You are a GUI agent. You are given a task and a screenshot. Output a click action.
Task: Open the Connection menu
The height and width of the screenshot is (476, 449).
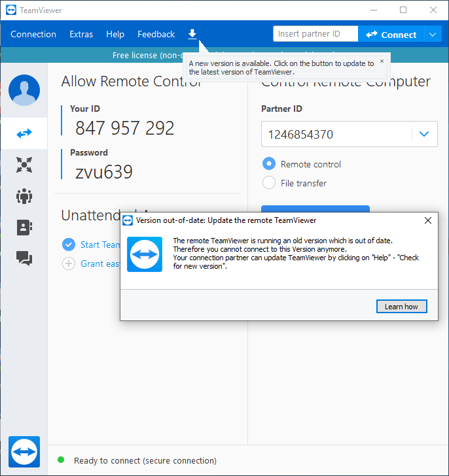coord(33,34)
